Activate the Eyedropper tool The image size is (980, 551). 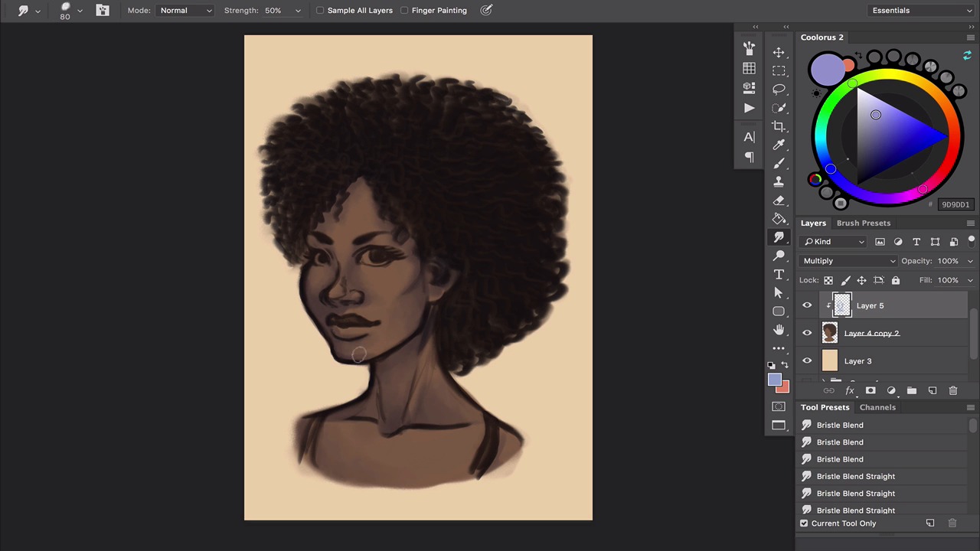(779, 145)
